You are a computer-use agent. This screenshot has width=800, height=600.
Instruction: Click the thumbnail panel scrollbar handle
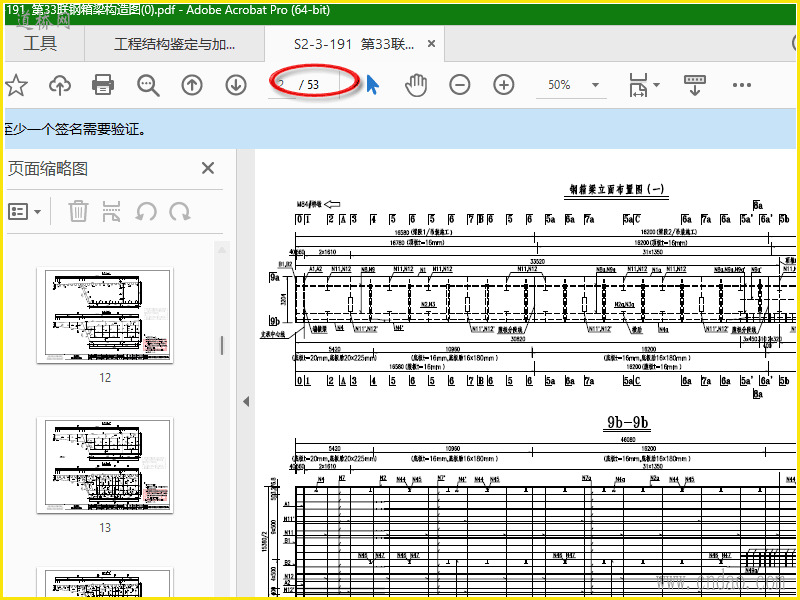(x=221, y=345)
